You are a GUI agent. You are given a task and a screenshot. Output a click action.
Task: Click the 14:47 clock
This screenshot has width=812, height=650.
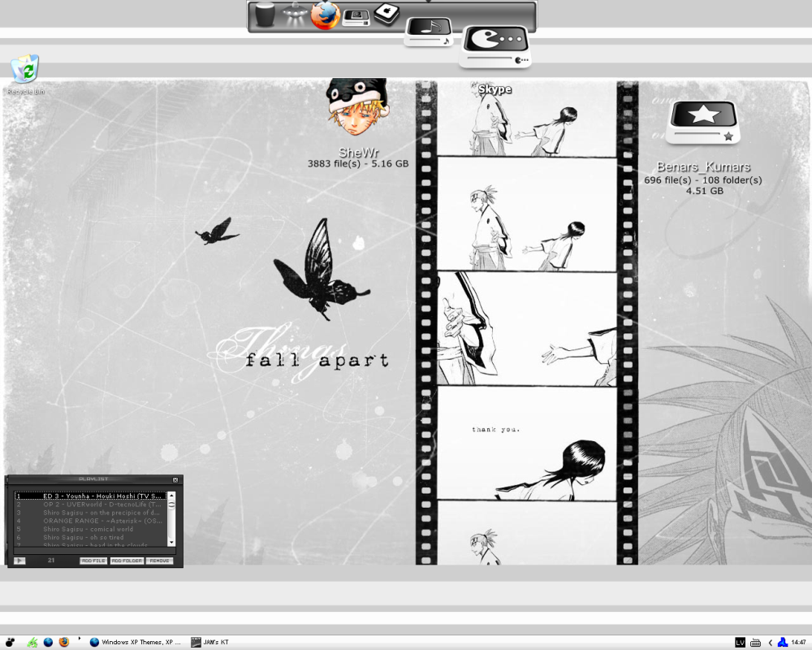pos(798,643)
